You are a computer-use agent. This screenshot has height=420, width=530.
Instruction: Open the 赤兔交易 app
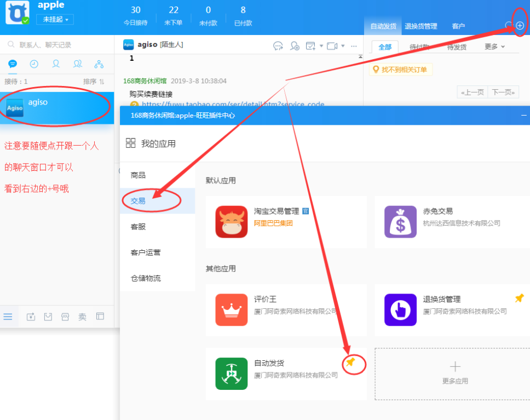point(452,222)
